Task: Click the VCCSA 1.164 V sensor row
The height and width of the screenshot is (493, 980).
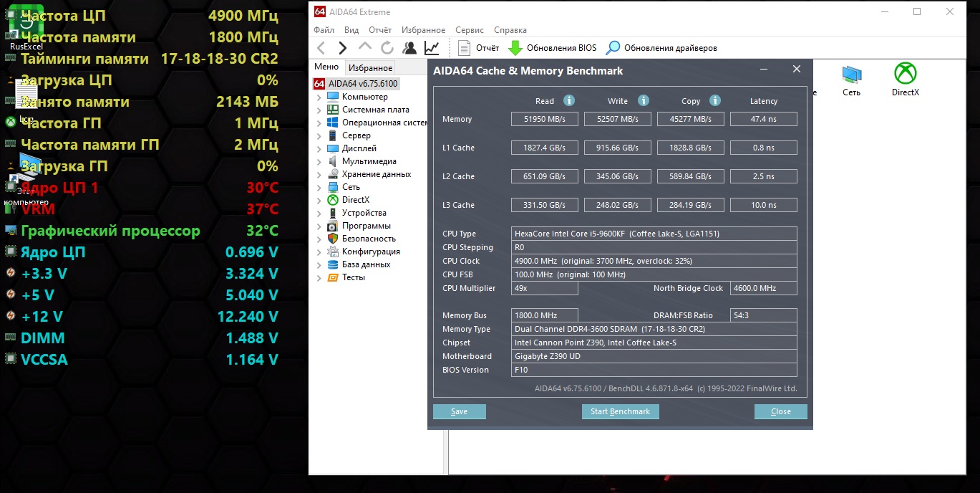Action: pos(141,360)
